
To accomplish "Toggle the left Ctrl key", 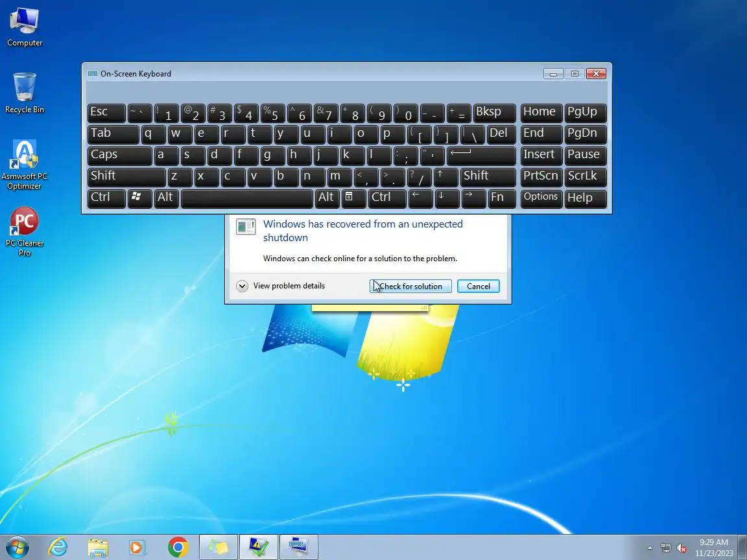I will pos(106,198).
